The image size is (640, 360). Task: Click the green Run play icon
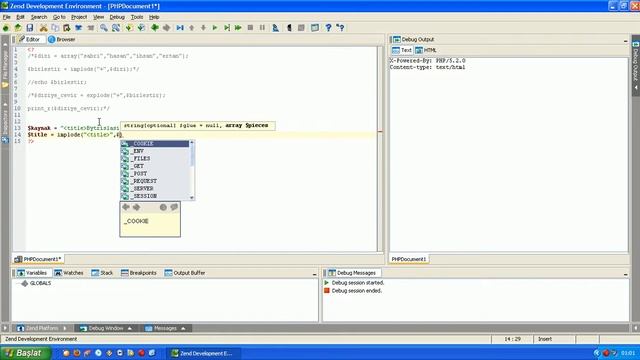215,28
